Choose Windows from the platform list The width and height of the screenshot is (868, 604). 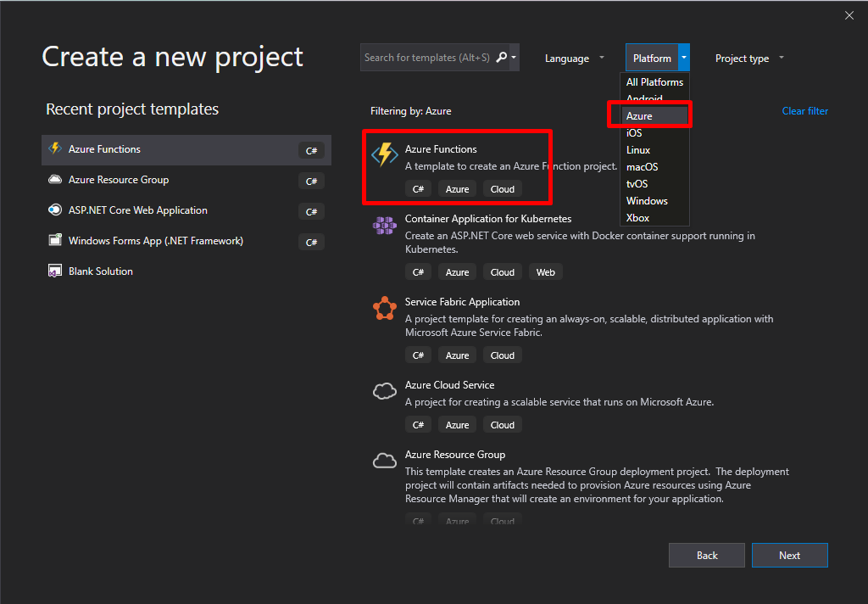coord(654,201)
